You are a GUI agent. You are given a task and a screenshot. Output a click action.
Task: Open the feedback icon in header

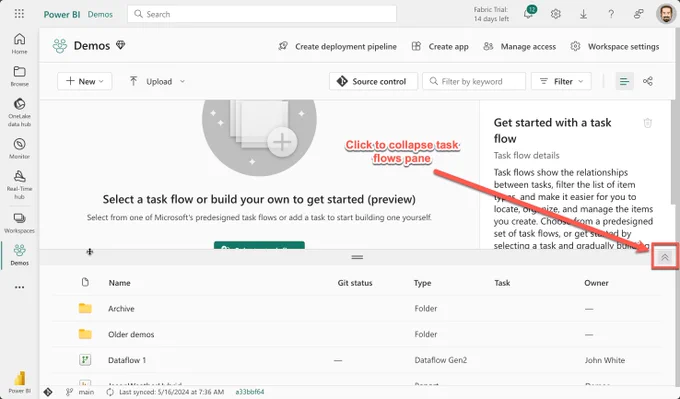[x=638, y=14]
